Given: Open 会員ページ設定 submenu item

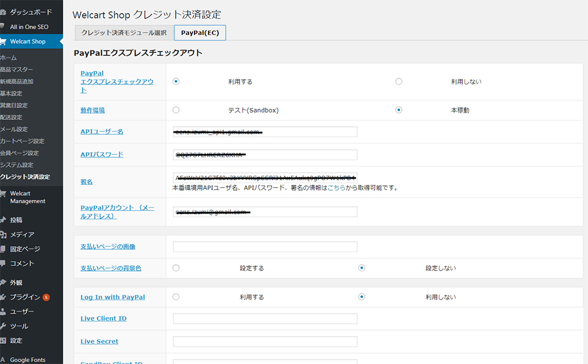Looking at the screenshot, I should pos(20,153).
